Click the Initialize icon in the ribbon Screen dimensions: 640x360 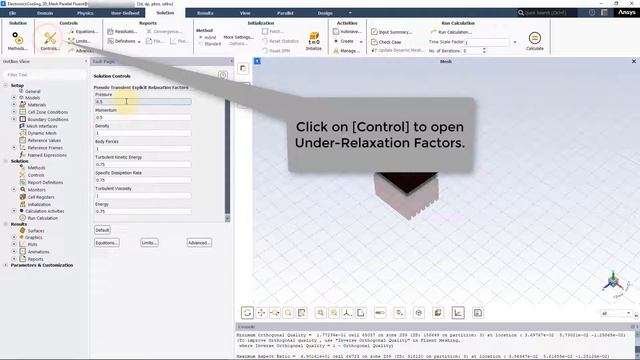click(x=313, y=41)
